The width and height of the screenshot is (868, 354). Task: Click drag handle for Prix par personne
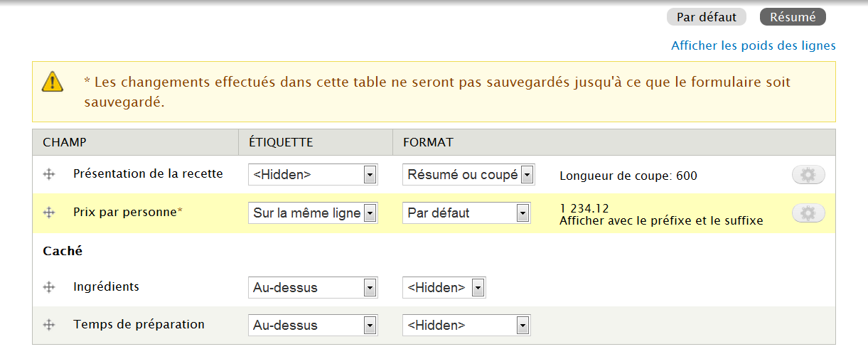tap(49, 212)
